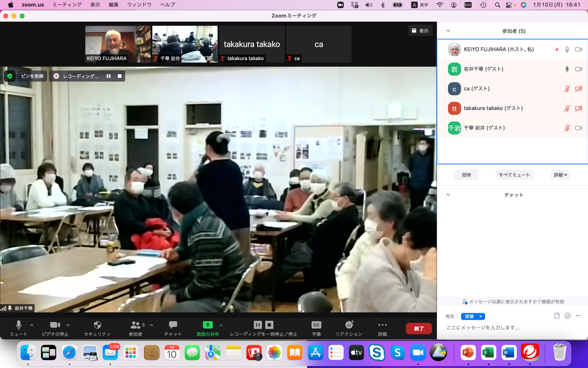The image size is (588, 368).
Task: Open the 詳細 three-dots menu in the bottom toolbar
Action: pyautogui.click(x=383, y=325)
